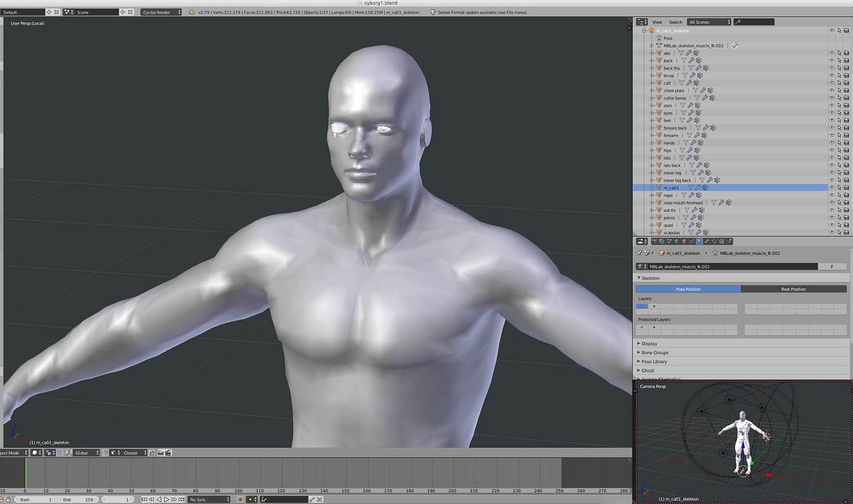Click the pin icon in properties breadcrumb
The width and height of the screenshot is (853, 504).
(x=640, y=253)
